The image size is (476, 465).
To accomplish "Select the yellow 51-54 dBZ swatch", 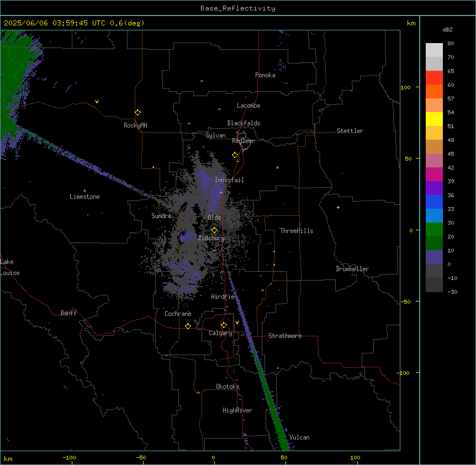I will [434, 119].
